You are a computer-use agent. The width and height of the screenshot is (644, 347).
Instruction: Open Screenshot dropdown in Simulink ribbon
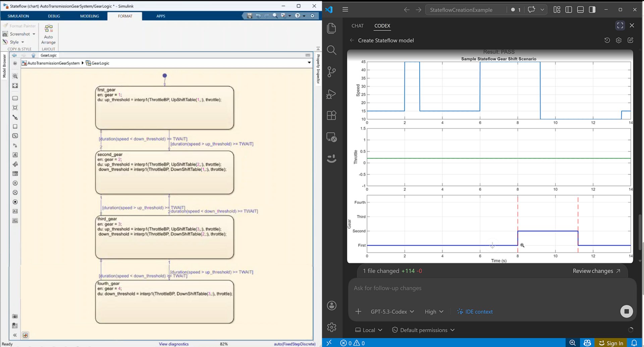pos(34,34)
